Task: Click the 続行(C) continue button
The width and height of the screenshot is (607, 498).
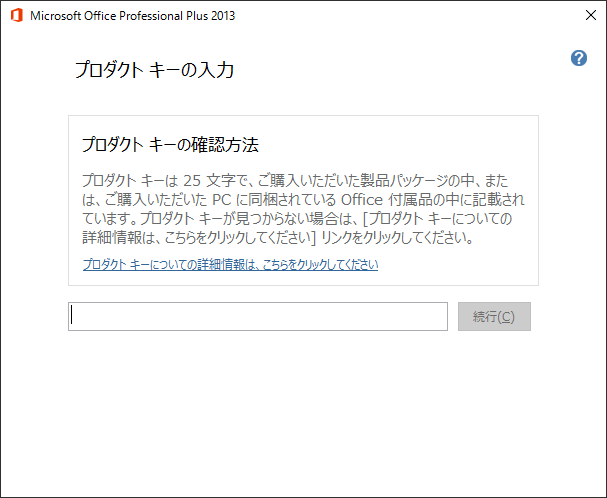Action: tap(494, 316)
